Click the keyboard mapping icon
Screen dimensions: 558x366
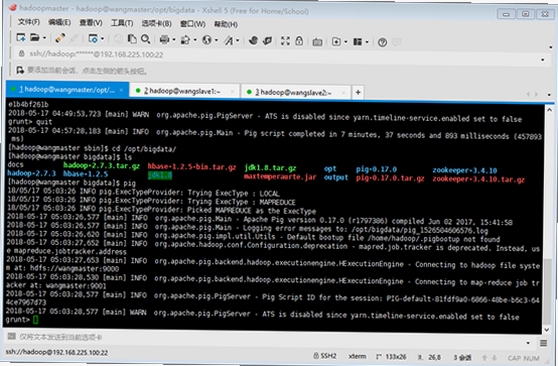(317, 42)
